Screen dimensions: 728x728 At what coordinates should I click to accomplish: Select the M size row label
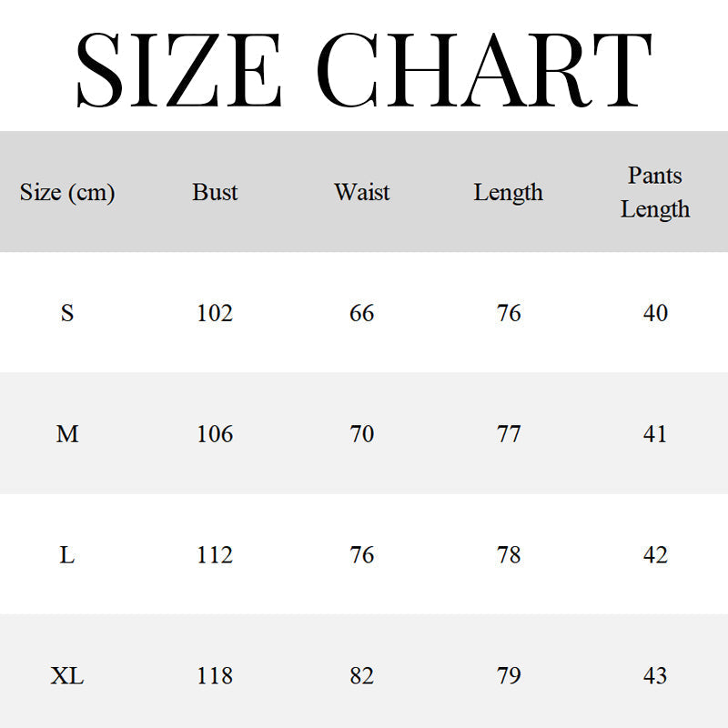click(x=67, y=434)
